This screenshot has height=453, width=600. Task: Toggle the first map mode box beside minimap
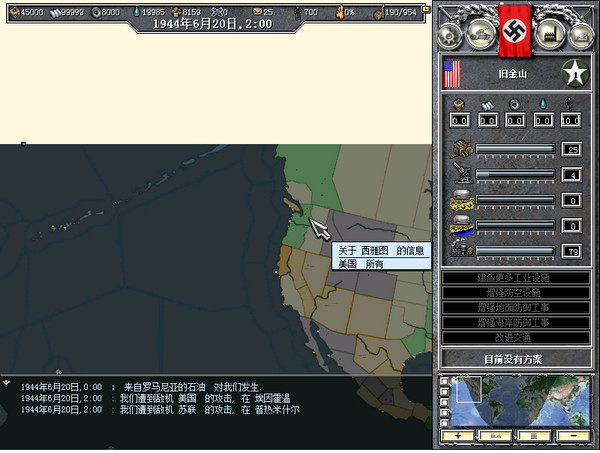coord(444,381)
